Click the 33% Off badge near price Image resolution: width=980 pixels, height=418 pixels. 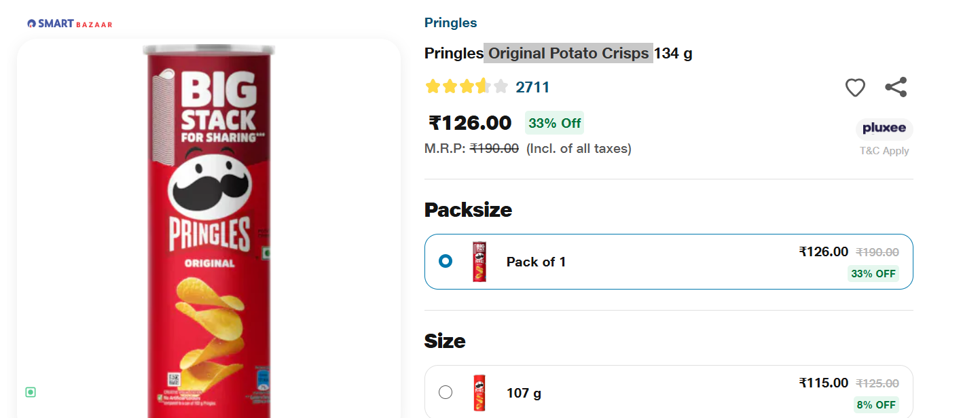tap(555, 123)
